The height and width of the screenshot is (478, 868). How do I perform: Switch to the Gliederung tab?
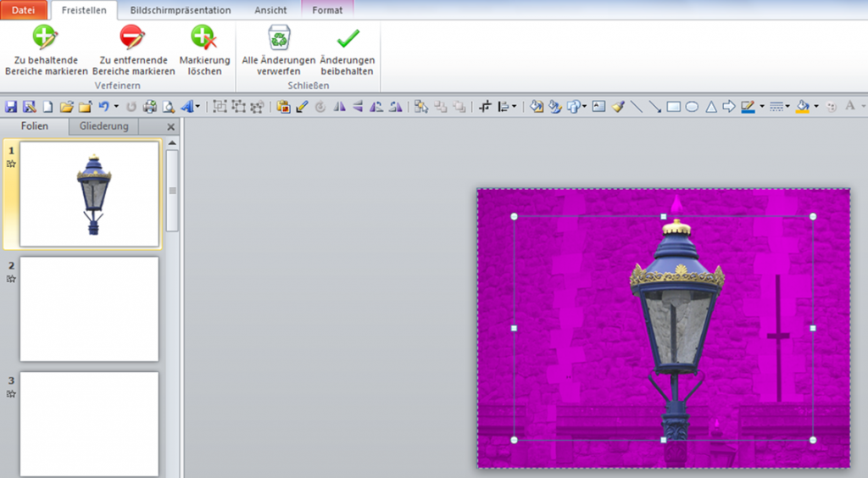click(x=104, y=126)
